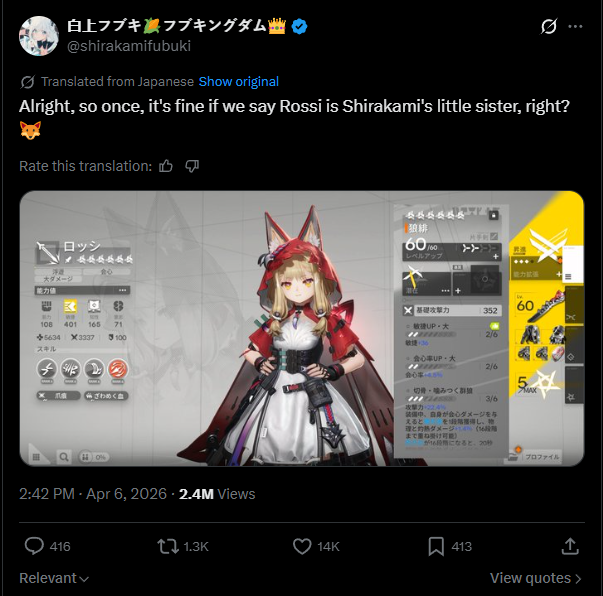This screenshot has height=596, width=603.
Task: Click the Grok icon in tweet header
Action: pyautogui.click(x=549, y=27)
